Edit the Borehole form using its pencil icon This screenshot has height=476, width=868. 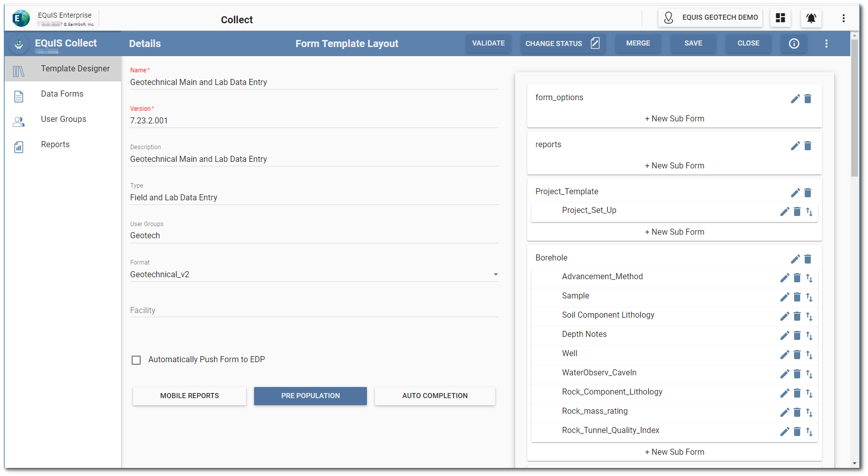coord(795,258)
